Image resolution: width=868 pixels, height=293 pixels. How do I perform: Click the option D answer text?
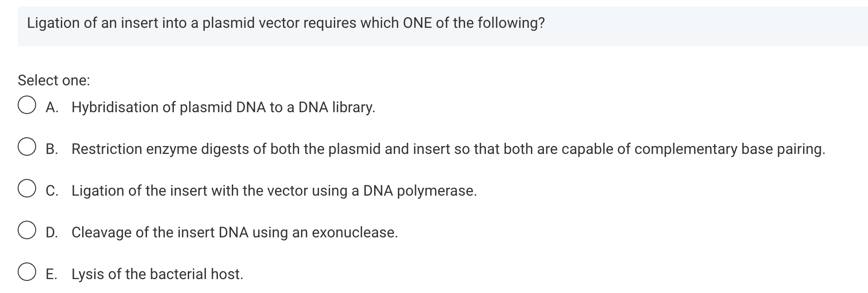tap(234, 232)
